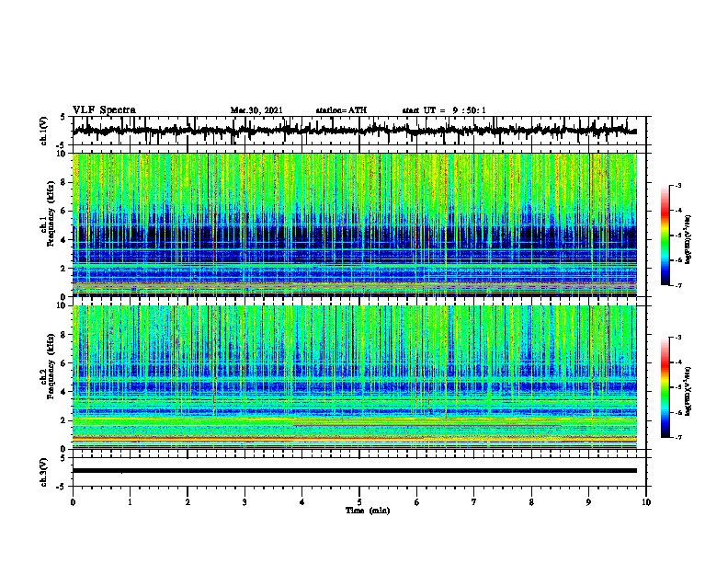
Task: Click time axis tick label "4"
Action: 302,502
